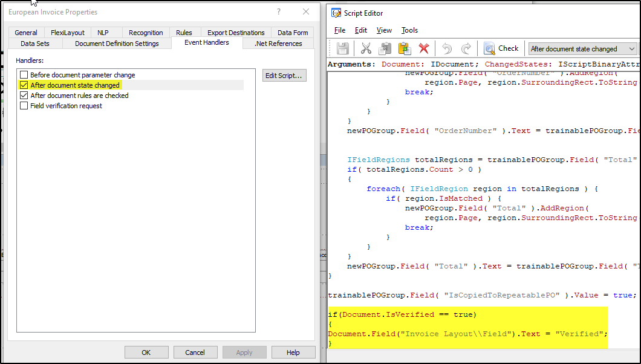Switch to the Export Destinations tab
The height and width of the screenshot is (364, 641).
[x=236, y=33]
